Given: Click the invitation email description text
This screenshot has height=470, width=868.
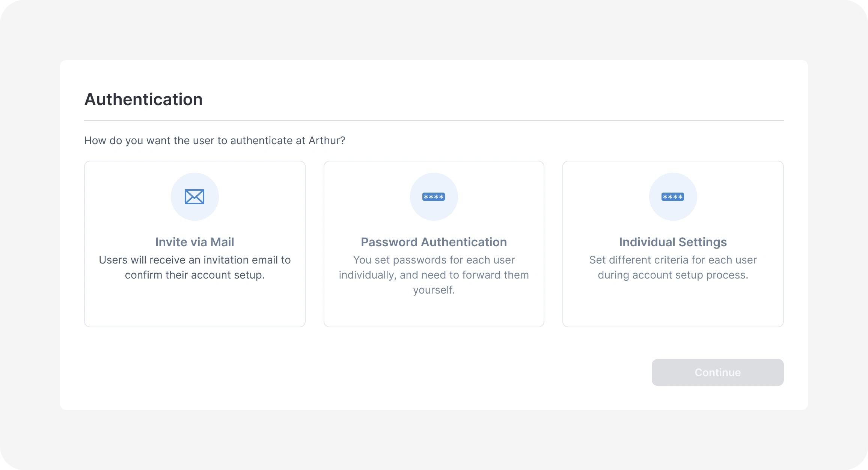Looking at the screenshot, I should [194, 267].
